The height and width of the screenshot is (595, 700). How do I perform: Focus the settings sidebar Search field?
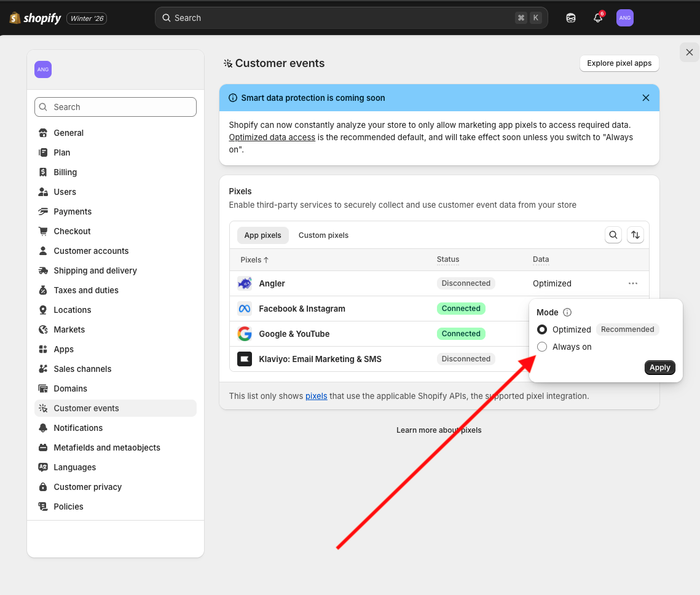tap(115, 107)
